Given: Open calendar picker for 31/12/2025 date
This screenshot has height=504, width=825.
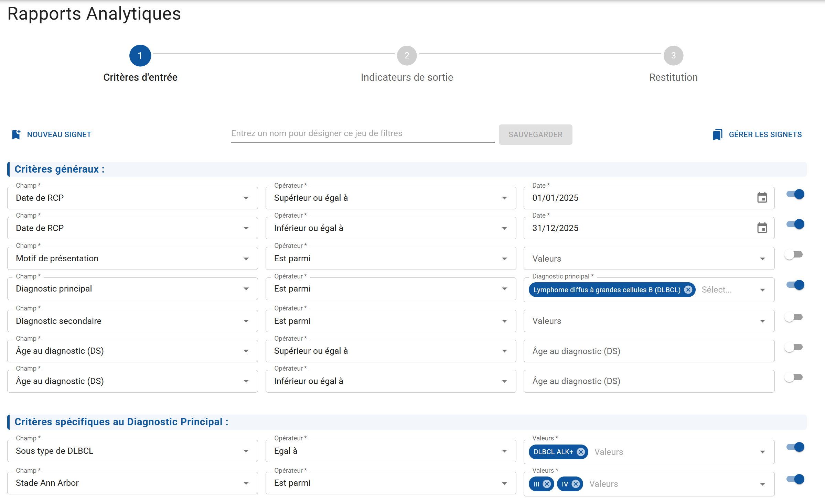Looking at the screenshot, I should coord(762,228).
